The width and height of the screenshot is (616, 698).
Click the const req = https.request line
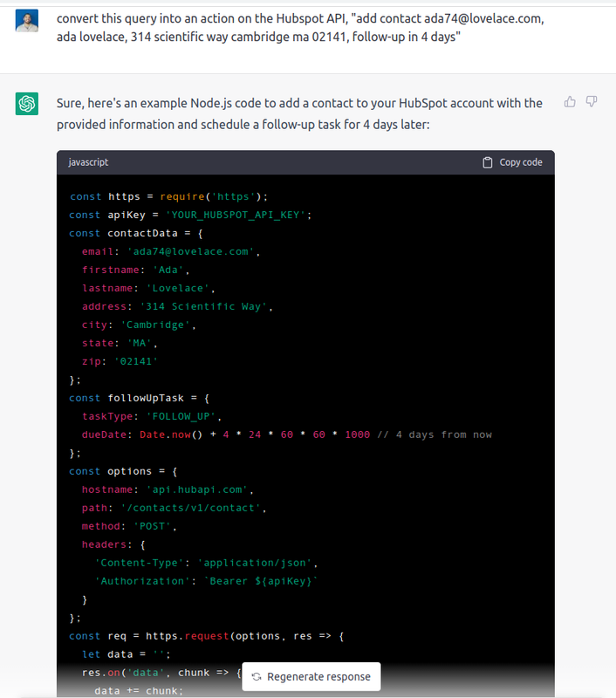pyautogui.click(x=207, y=636)
